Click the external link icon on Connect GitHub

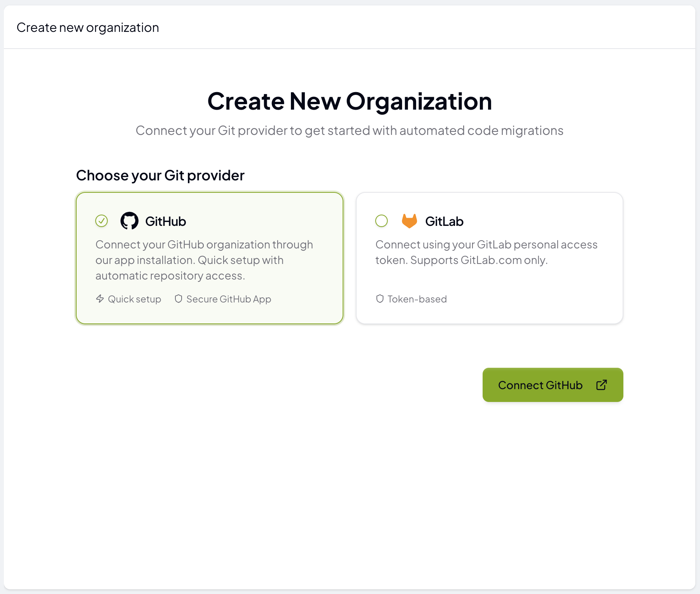[x=602, y=385]
